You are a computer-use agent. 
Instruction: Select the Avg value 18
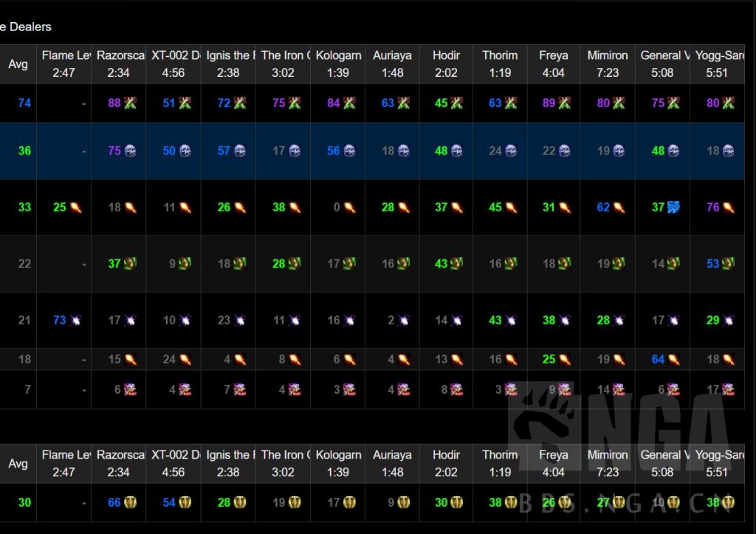pos(24,360)
